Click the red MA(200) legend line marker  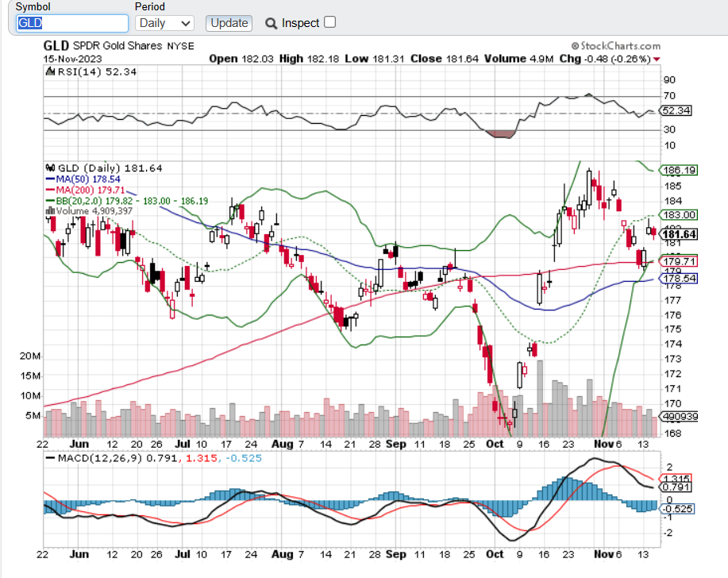click(48, 191)
